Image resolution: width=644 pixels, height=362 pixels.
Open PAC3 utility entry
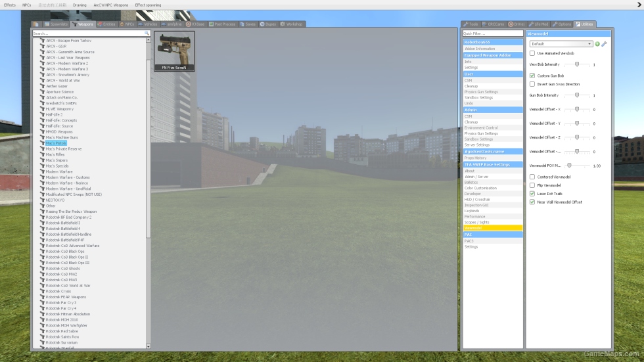tap(493, 241)
